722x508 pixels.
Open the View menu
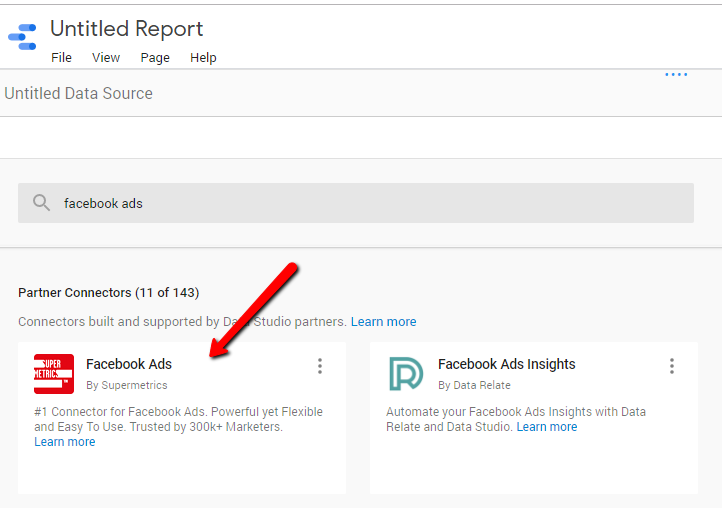[x=106, y=58]
